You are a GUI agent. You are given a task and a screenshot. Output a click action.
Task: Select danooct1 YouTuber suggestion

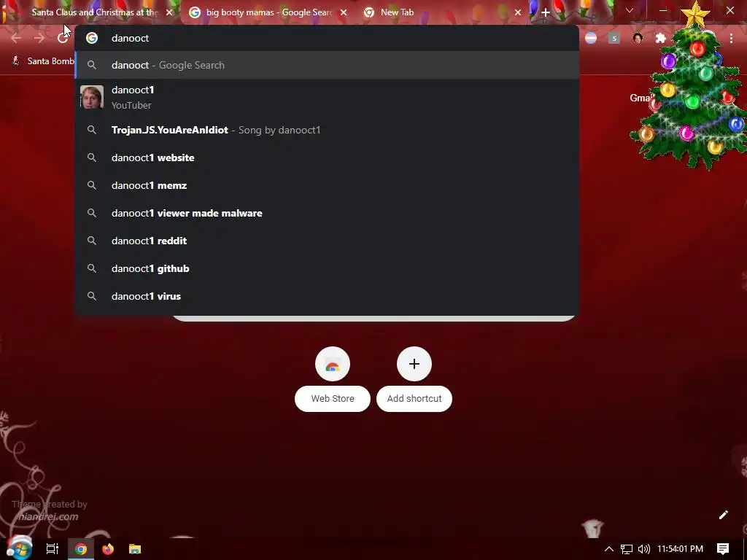pyautogui.click(x=327, y=97)
